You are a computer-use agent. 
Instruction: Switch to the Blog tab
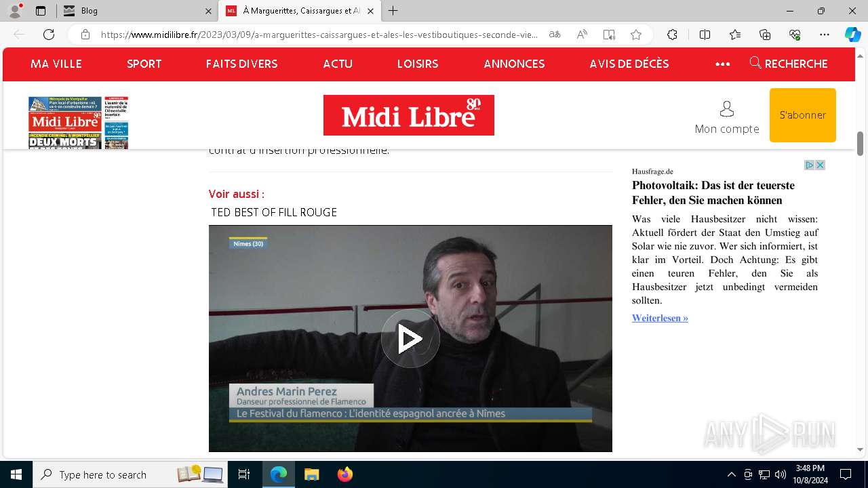136,11
